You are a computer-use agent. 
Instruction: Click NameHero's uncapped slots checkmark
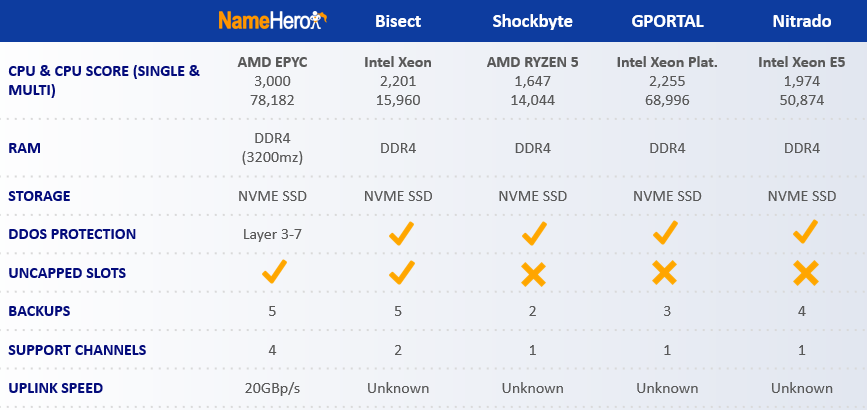click(273, 272)
